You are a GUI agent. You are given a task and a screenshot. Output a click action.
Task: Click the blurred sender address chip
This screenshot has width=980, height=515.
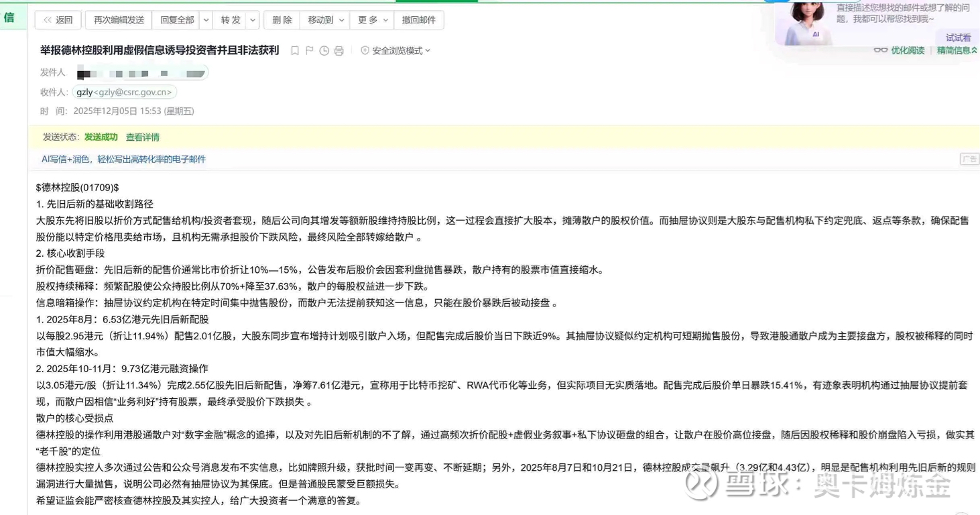click(141, 72)
